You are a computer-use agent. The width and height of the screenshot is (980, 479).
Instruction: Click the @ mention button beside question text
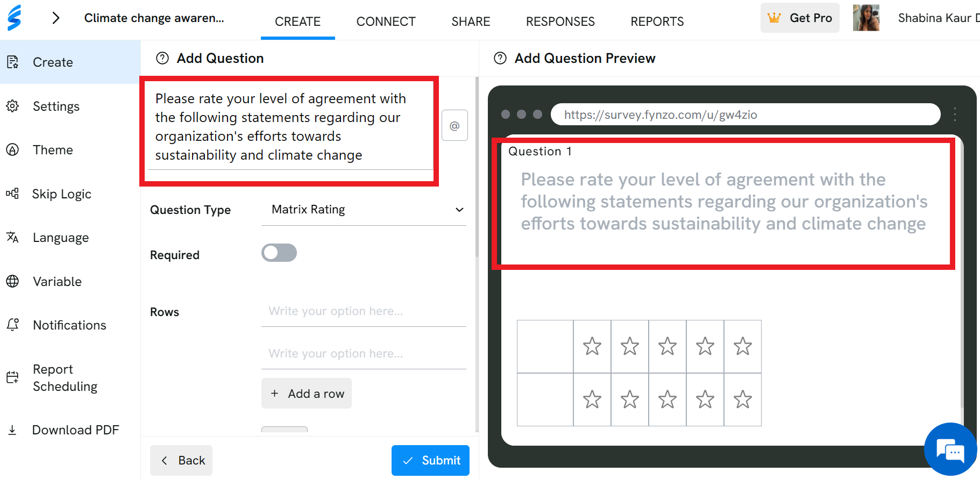click(455, 125)
